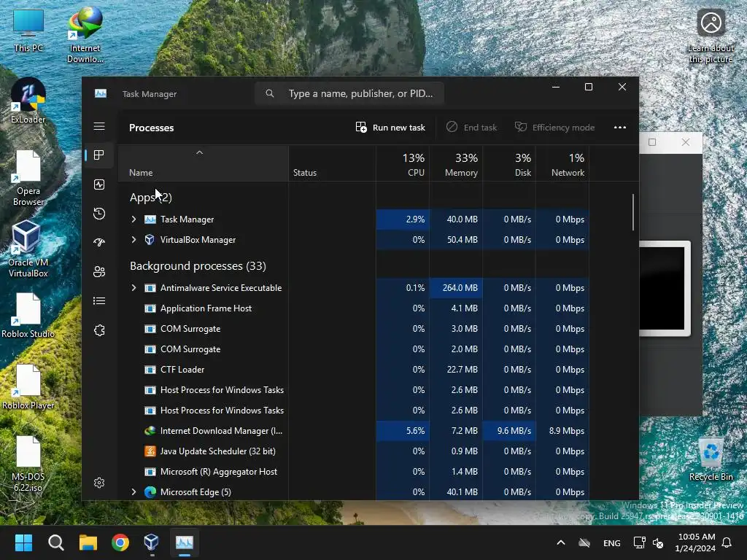Image resolution: width=747 pixels, height=560 pixels.
Task: Click the 9.6 MB/s disk value
Action: pyautogui.click(x=514, y=430)
